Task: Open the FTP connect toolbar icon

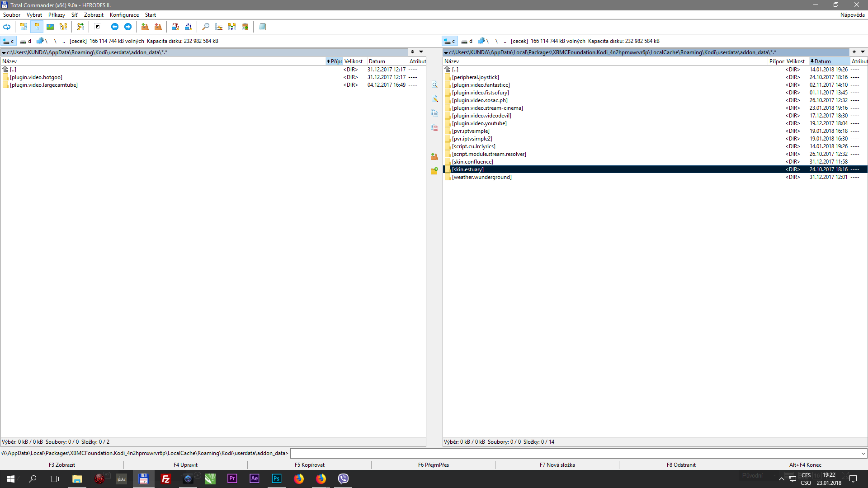Action: [175, 27]
